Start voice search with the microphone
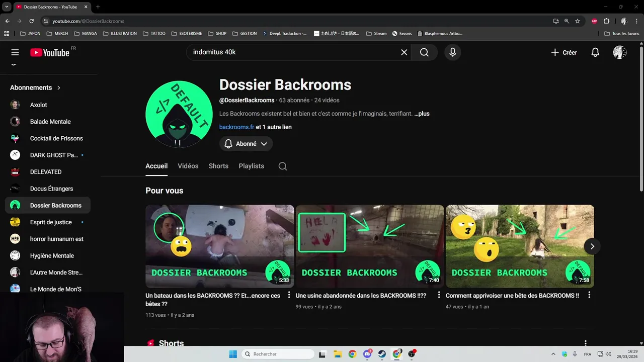The image size is (644, 362). (453, 52)
